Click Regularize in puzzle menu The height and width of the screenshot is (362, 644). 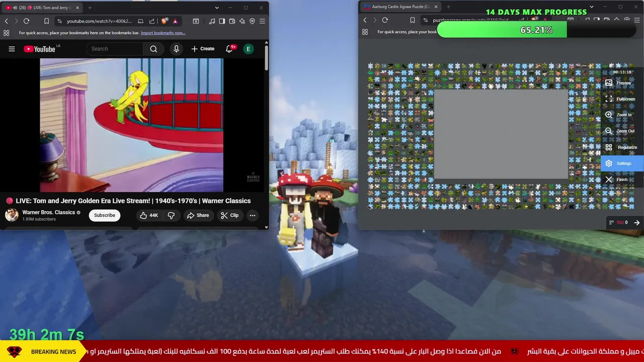(622, 147)
